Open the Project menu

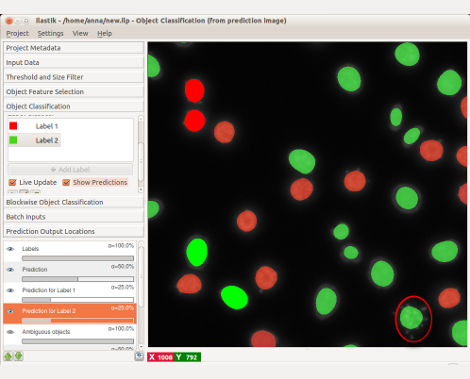(18, 33)
